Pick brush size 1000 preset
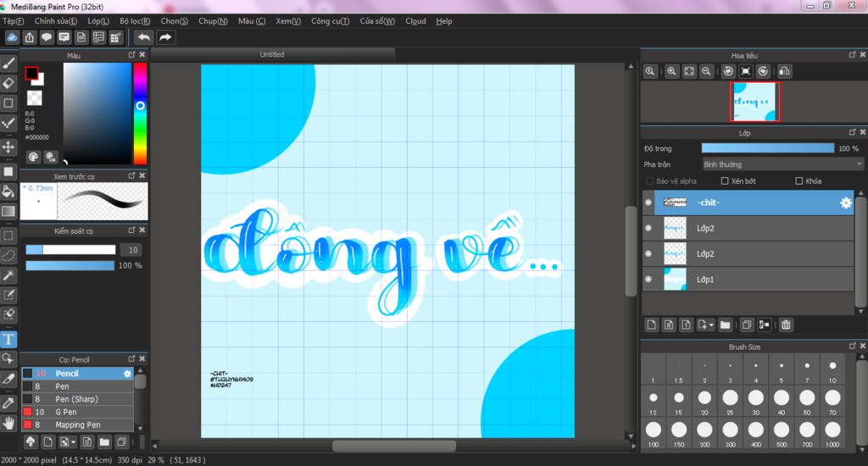The height and width of the screenshot is (466, 868). click(832, 432)
